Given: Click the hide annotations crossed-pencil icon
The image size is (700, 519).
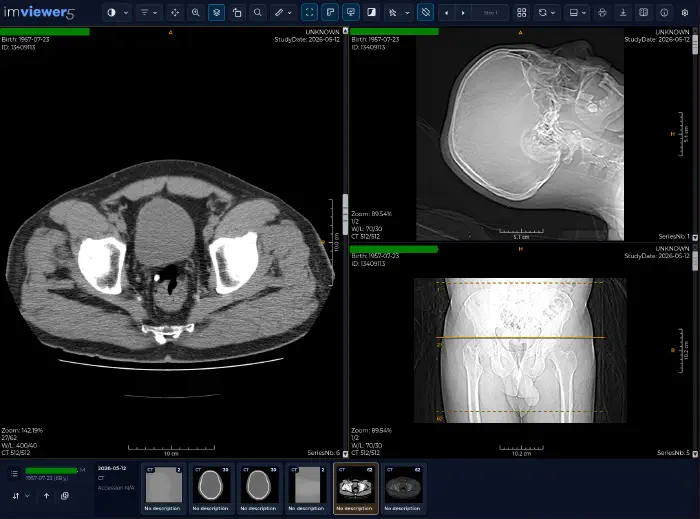Looking at the screenshot, I should pyautogui.click(x=393, y=12).
